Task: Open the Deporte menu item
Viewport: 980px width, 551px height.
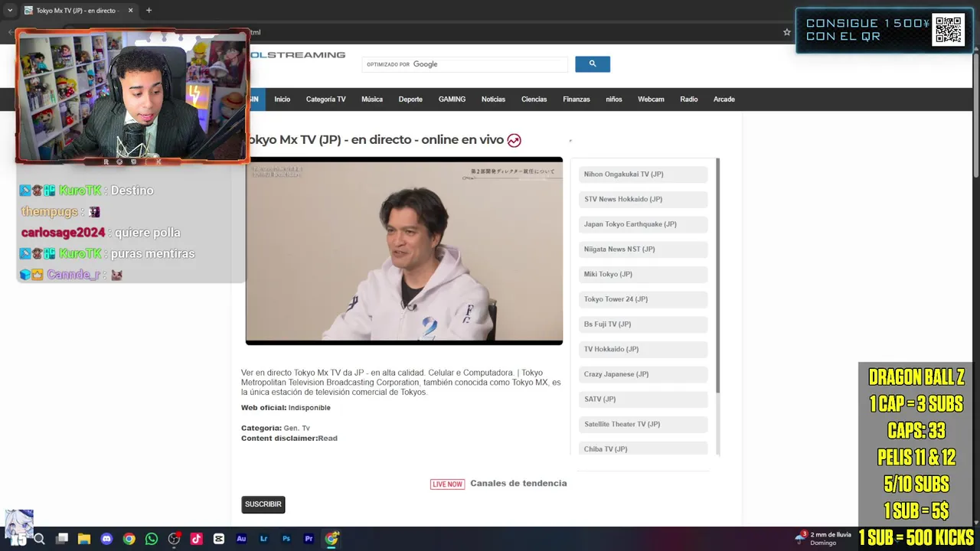Action: click(410, 99)
